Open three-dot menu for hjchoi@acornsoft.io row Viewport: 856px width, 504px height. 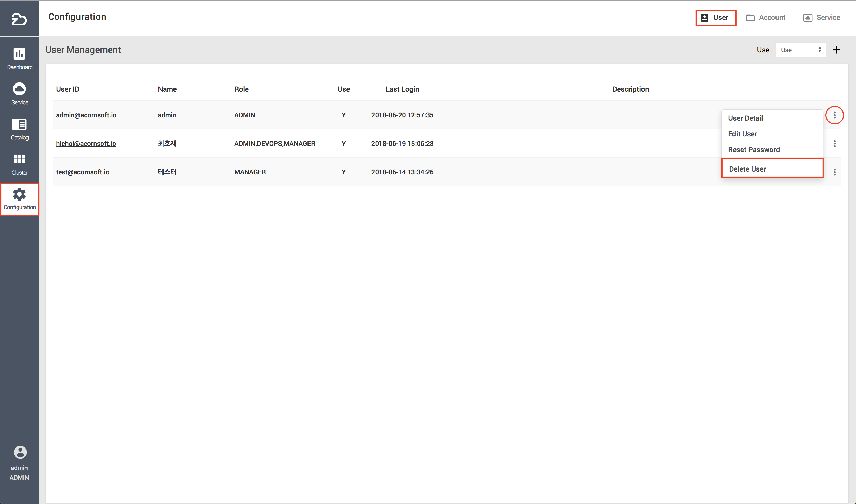click(x=834, y=144)
